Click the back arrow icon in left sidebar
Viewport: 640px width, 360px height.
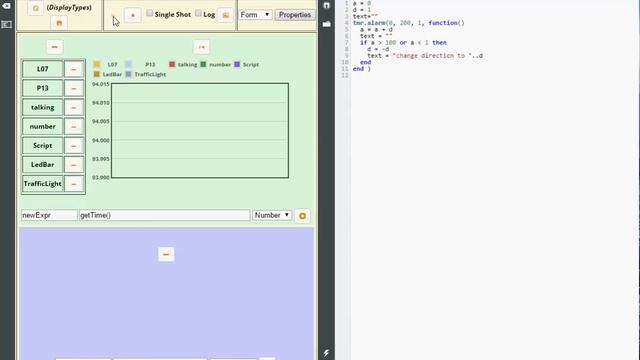click(7, 5)
